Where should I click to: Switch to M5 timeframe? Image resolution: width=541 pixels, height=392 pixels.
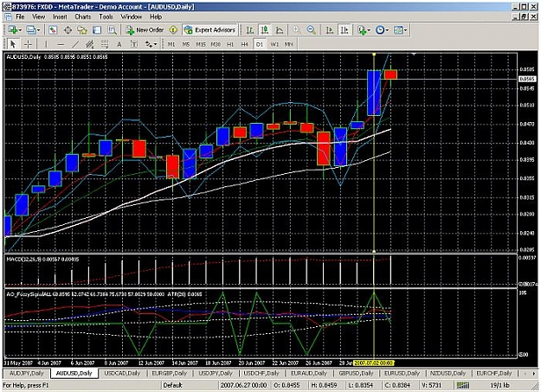click(186, 44)
